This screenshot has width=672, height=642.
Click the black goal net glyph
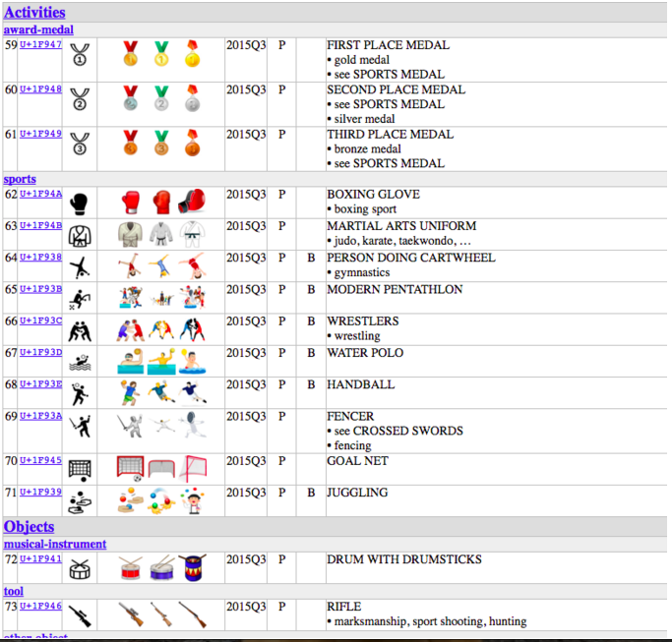pyautogui.click(x=81, y=469)
